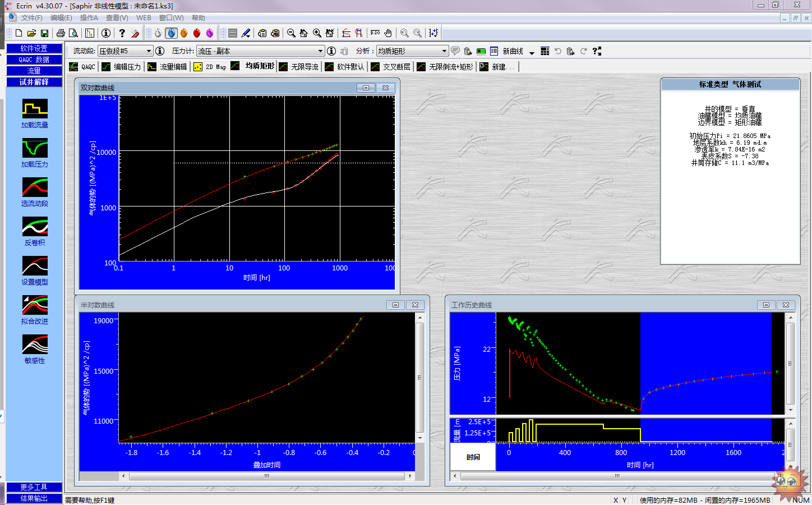Select the hand pan tool icon

387,33
